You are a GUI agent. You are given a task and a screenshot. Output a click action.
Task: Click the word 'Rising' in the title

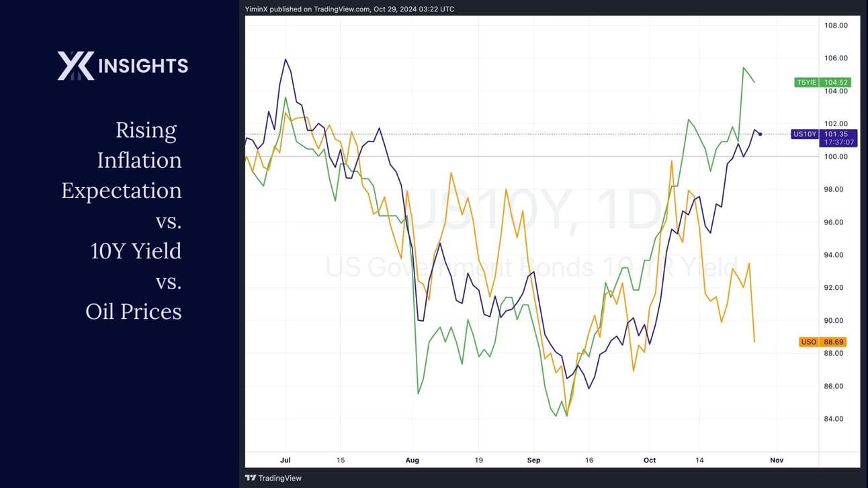pyautogui.click(x=146, y=130)
